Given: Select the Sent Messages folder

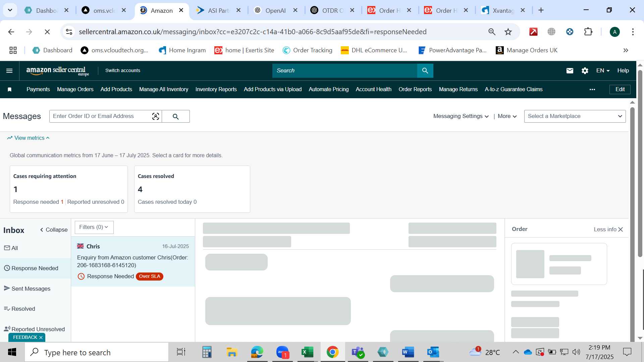Looking at the screenshot, I should [35, 289].
